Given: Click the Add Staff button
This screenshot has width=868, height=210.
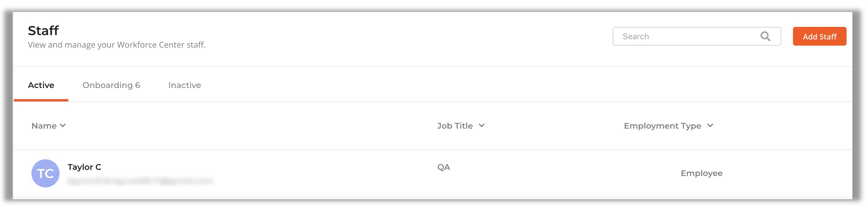Looking at the screenshot, I should 819,36.
